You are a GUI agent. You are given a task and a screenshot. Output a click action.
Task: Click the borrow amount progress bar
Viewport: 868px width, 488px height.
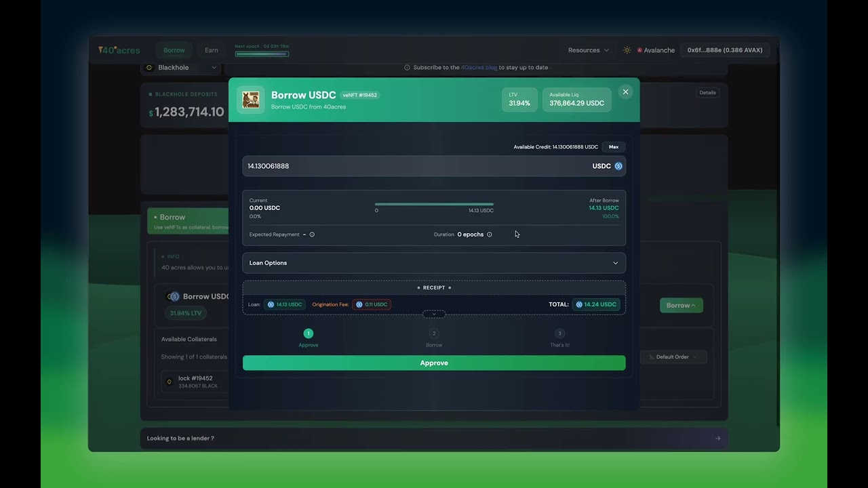pyautogui.click(x=434, y=204)
